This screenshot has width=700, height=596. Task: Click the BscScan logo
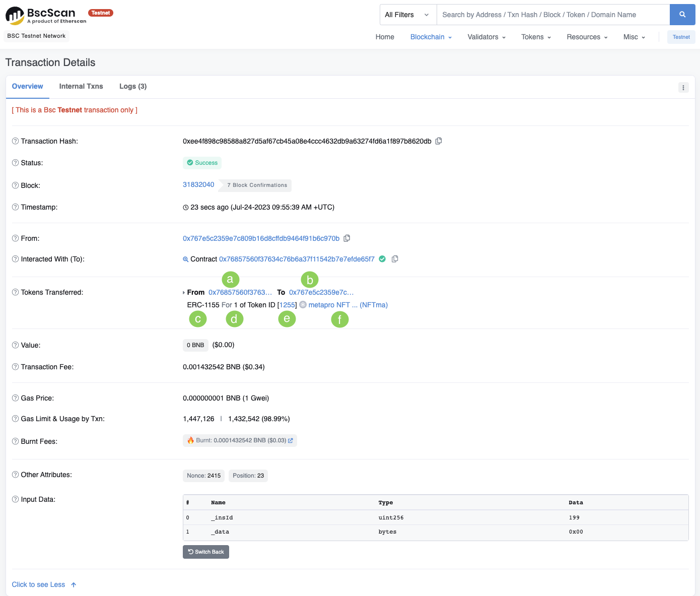coord(45,16)
